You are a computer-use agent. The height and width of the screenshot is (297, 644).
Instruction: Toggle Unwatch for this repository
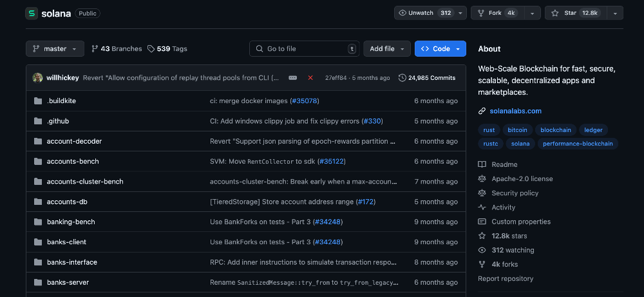tap(425, 13)
